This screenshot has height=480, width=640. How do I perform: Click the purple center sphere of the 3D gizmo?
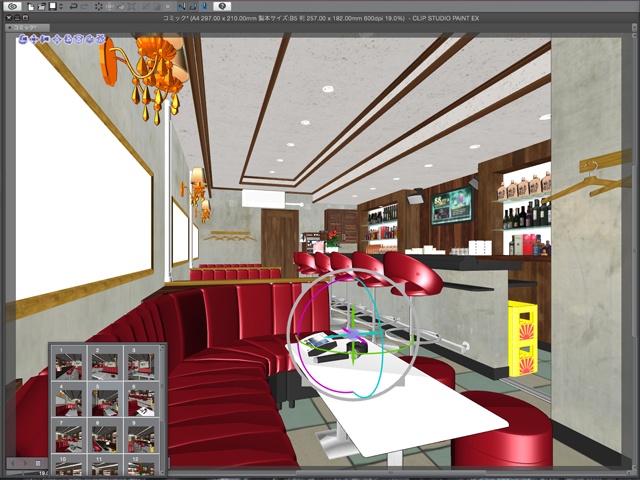point(353,335)
